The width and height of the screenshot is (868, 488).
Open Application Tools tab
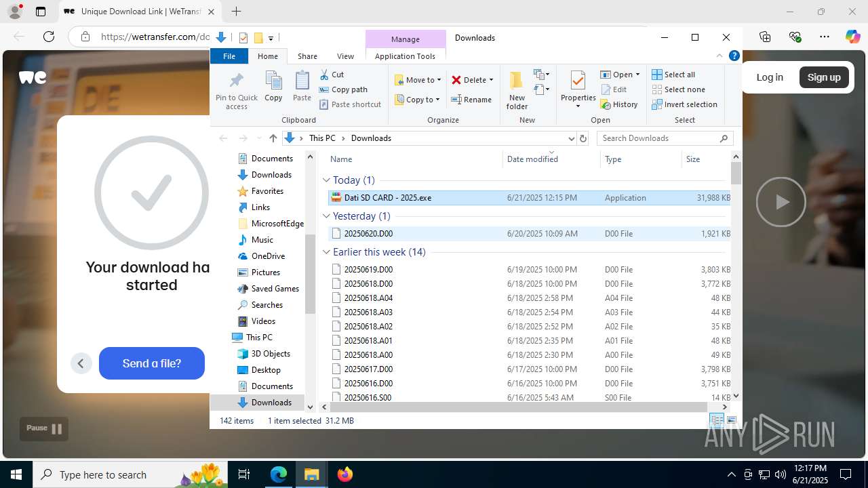tap(405, 56)
